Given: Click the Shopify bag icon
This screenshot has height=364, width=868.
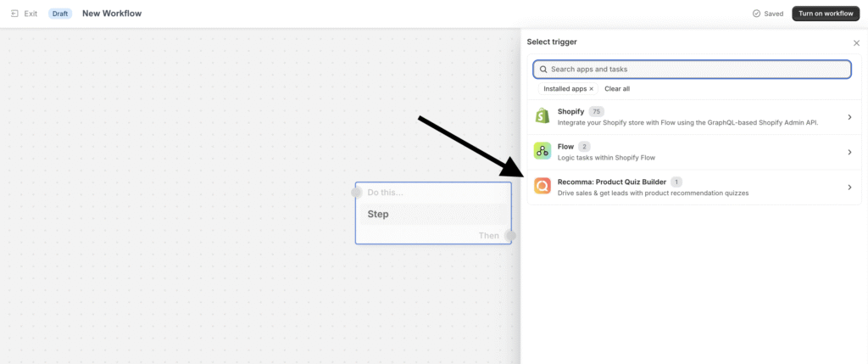Looking at the screenshot, I should tap(542, 115).
